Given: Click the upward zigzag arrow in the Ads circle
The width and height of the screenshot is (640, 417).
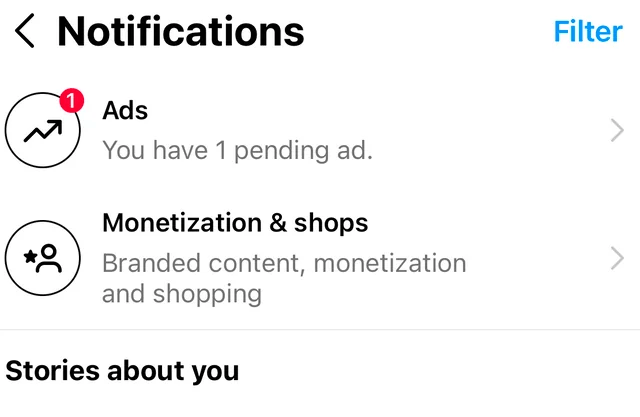Looking at the screenshot, I should 43,131.
